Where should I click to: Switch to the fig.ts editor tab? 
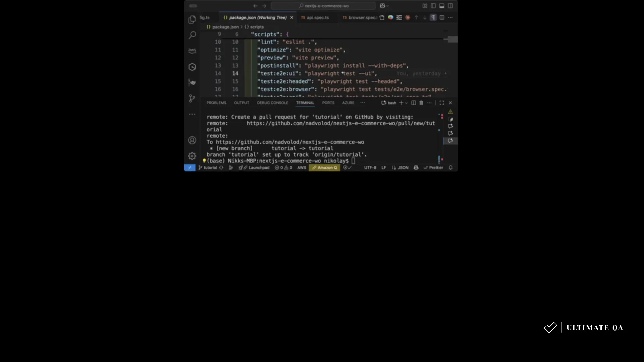click(x=205, y=17)
